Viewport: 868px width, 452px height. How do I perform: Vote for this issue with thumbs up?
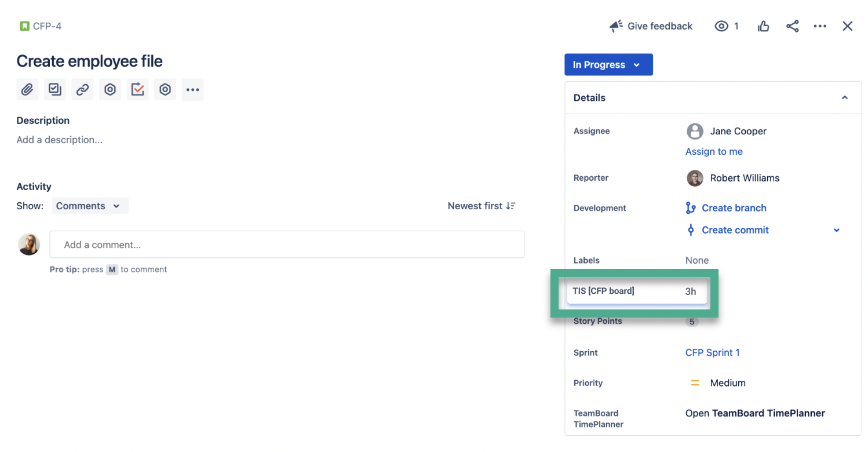point(763,26)
